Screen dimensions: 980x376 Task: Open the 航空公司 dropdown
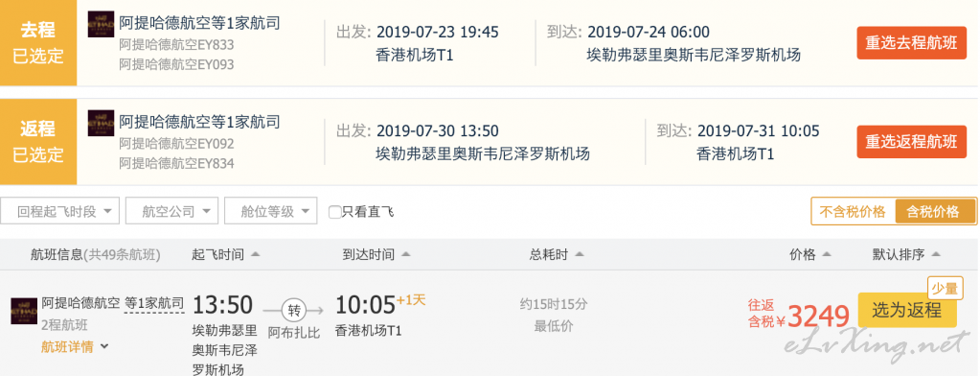(x=171, y=211)
